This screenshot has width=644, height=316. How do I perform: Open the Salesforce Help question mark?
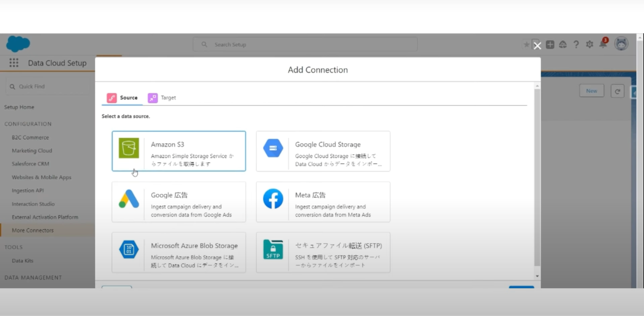(x=576, y=45)
